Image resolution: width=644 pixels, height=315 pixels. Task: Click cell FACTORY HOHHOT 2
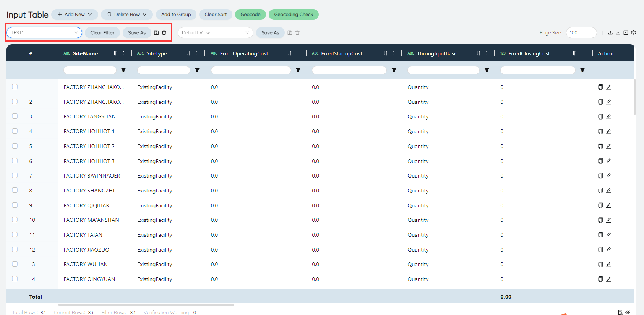tap(89, 146)
